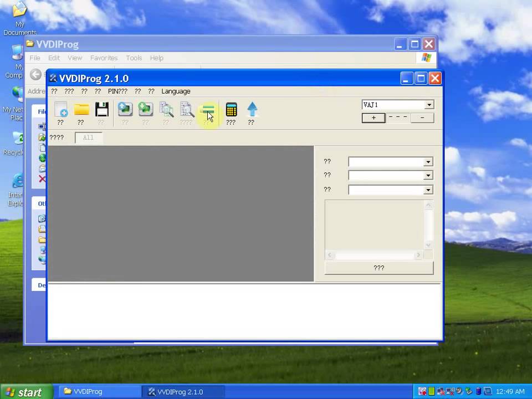Click the gray hex data view area
The image size is (532, 399).
click(x=181, y=214)
